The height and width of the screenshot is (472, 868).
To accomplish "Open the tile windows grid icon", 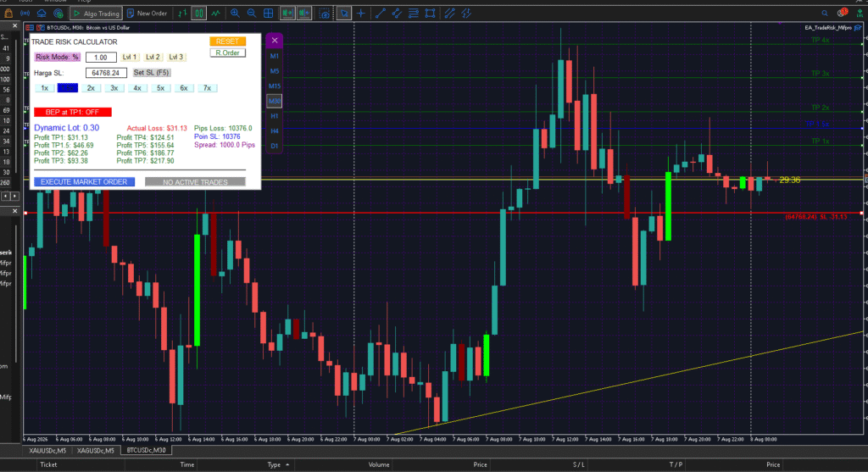I will tap(269, 14).
